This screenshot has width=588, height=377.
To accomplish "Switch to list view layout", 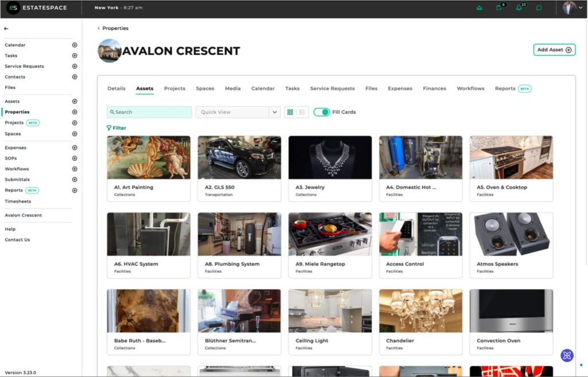I will 303,112.
